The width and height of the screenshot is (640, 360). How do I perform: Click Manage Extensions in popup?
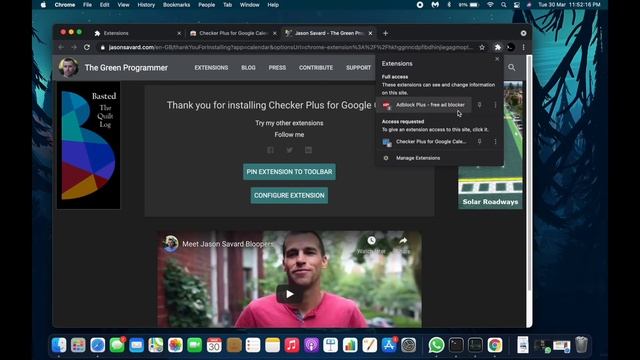[418, 158]
